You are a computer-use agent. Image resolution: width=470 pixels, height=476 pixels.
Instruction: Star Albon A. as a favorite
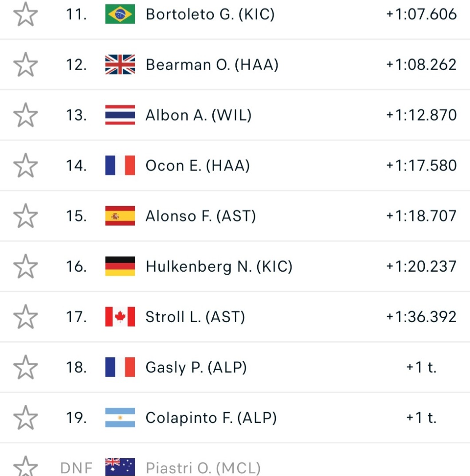pos(26,115)
